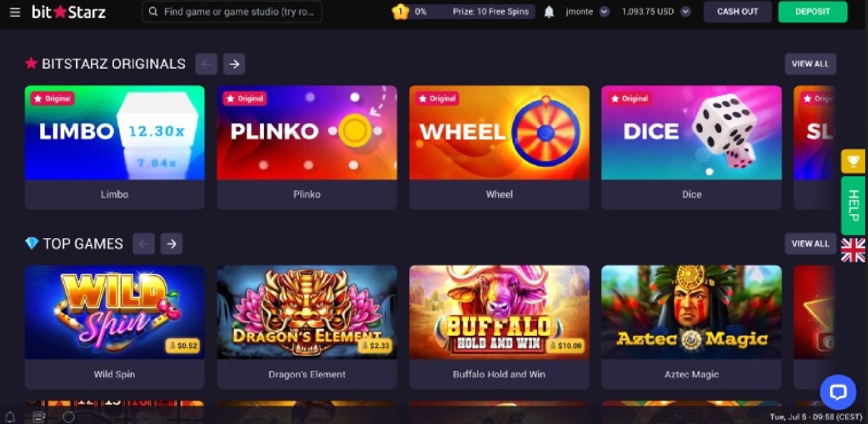Go to next Bitstarz Originals games

[x=234, y=64]
